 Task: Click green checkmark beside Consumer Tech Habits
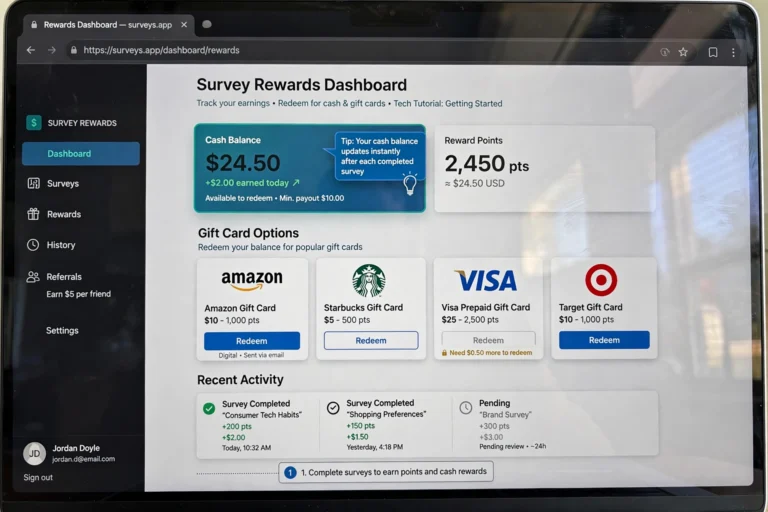coord(209,408)
